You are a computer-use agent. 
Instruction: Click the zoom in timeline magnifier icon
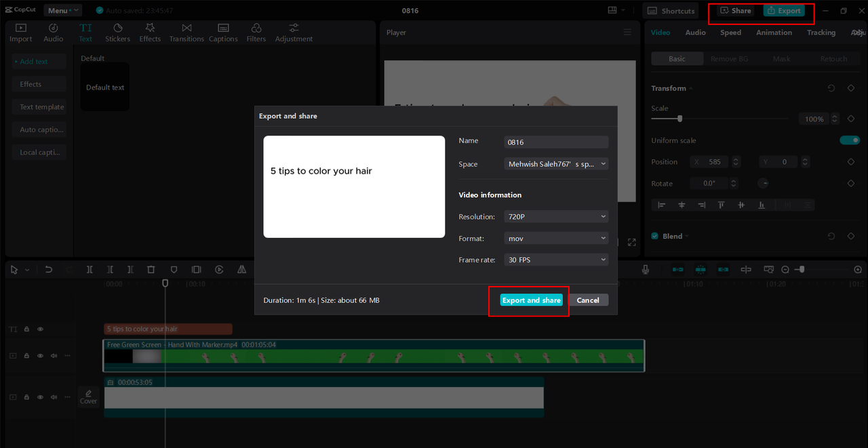coord(858,270)
